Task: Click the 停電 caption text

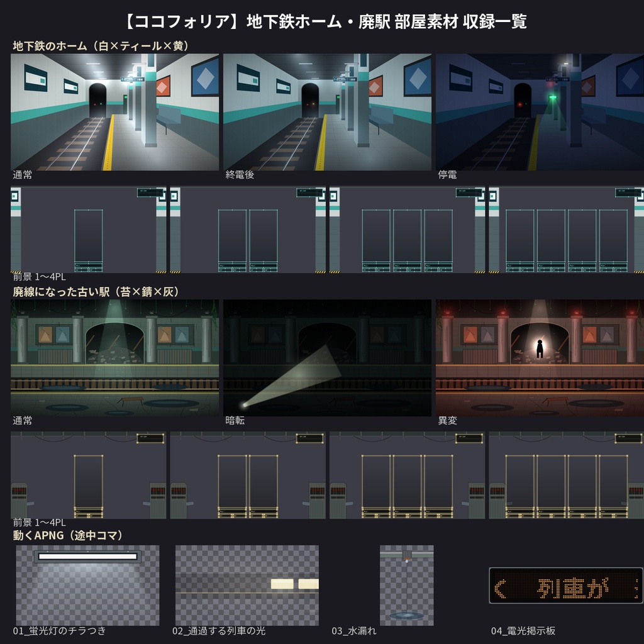Action: tap(448, 175)
